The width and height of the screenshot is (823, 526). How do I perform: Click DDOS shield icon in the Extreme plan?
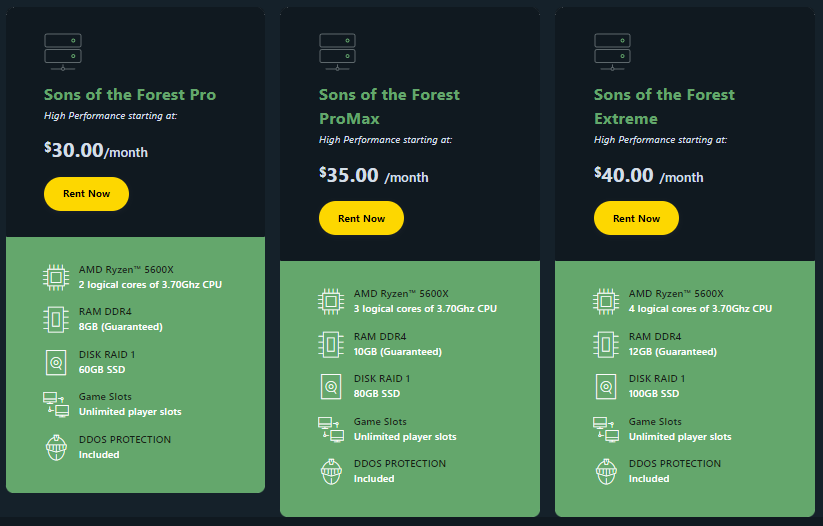[x=606, y=471]
